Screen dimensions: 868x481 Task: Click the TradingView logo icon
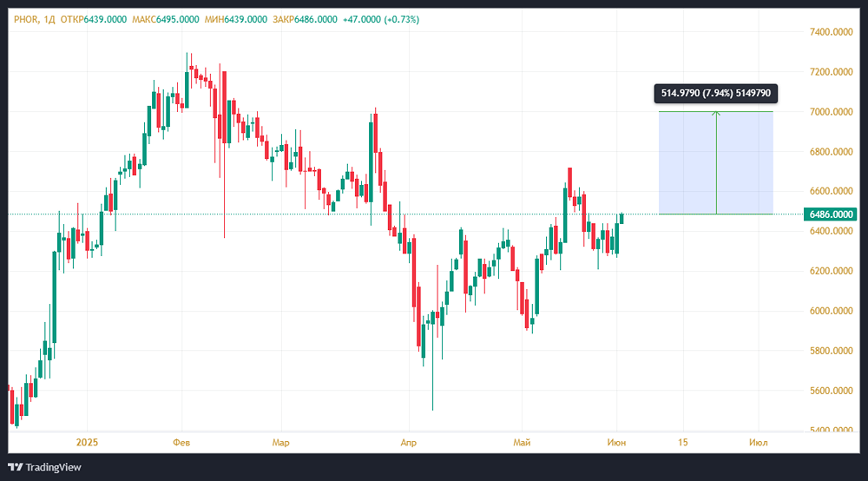[15, 467]
